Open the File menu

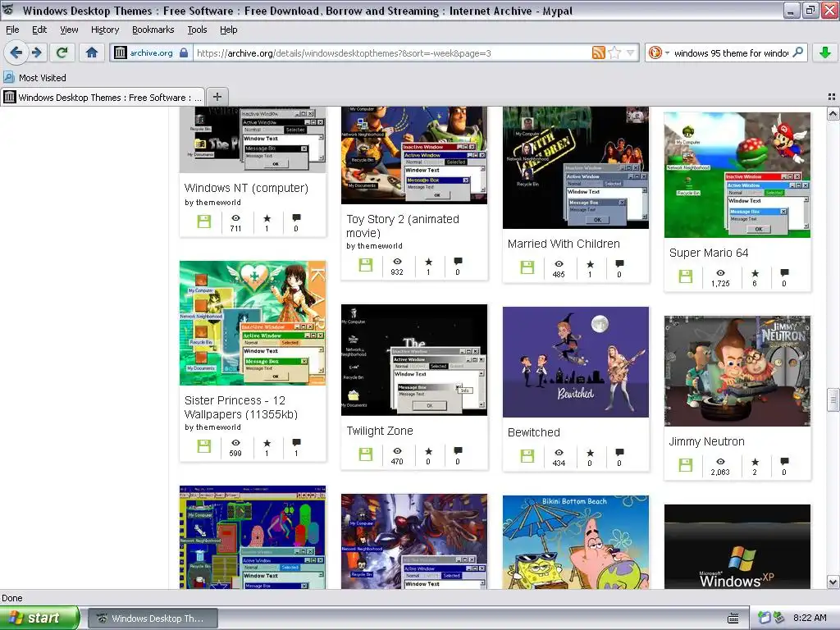(x=12, y=30)
